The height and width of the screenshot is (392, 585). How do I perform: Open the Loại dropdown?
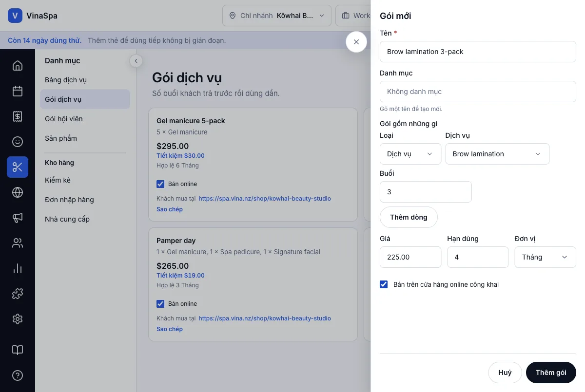[410, 154]
